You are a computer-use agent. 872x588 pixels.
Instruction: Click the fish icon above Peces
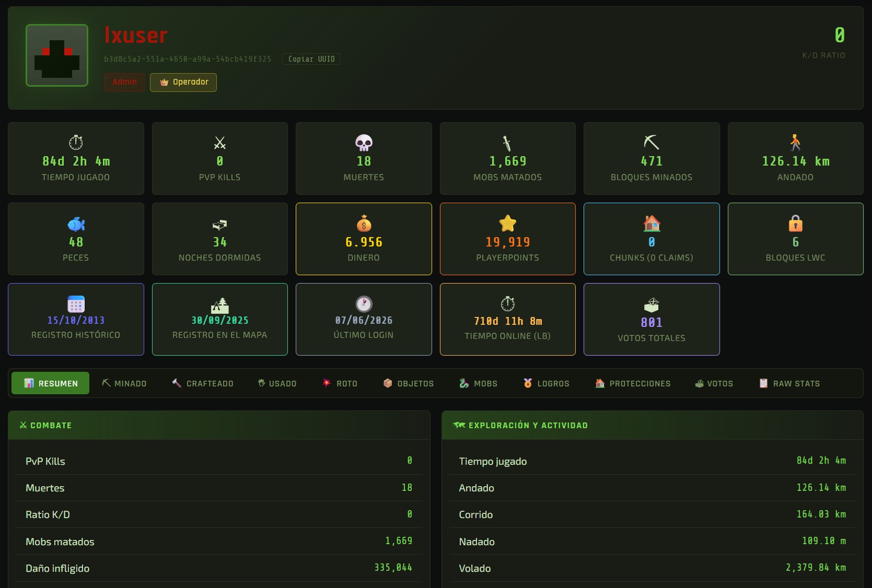point(76,224)
